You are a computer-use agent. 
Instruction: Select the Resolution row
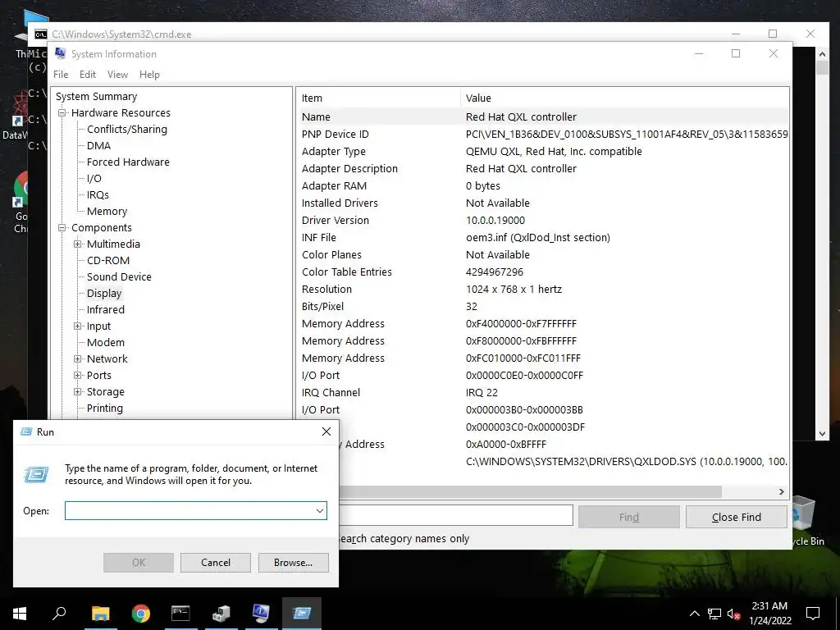(542, 290)
